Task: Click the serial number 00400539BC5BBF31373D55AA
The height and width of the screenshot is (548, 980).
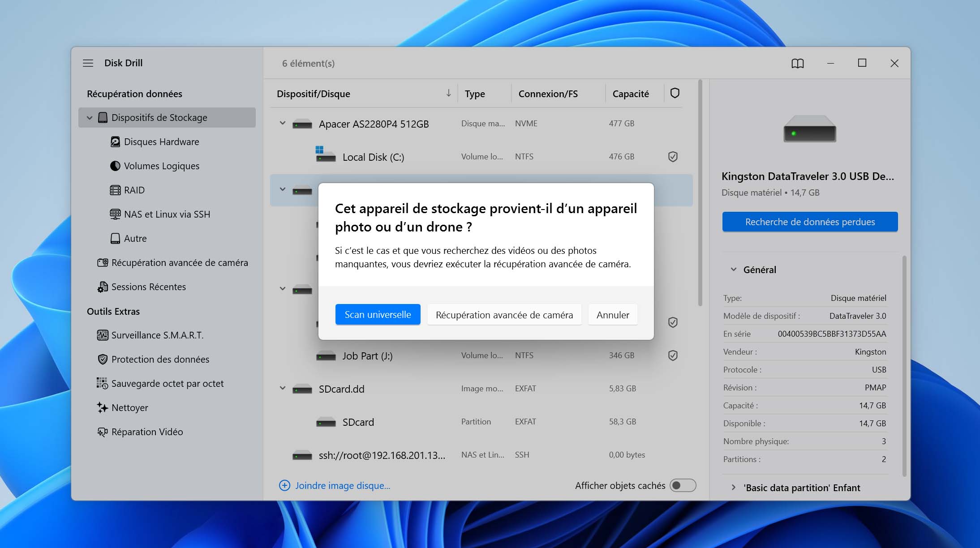Action: [832, 334]
